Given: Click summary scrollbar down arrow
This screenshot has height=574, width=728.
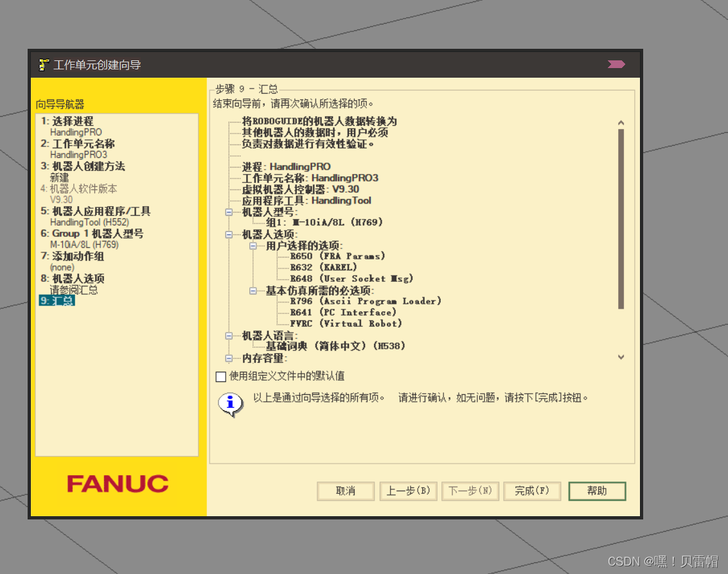Looking at the screenshot, I should 621,357.
